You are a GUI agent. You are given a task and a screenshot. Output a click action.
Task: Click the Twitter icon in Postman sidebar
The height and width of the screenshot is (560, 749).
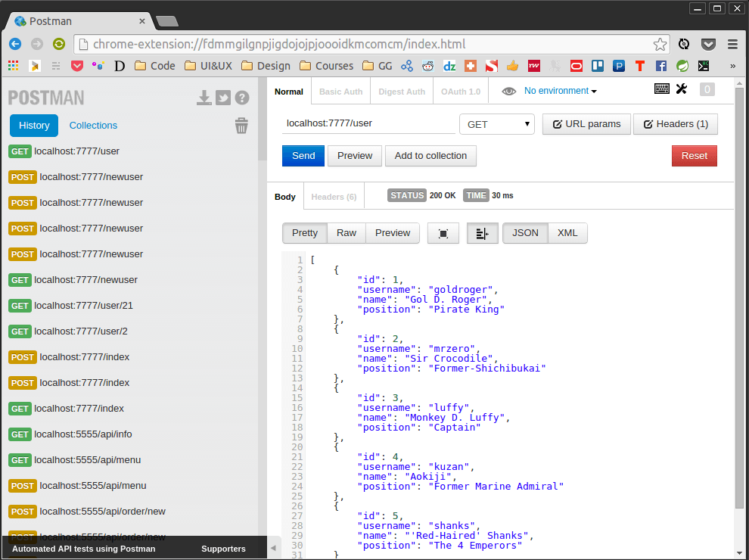(x=223, y=98)
